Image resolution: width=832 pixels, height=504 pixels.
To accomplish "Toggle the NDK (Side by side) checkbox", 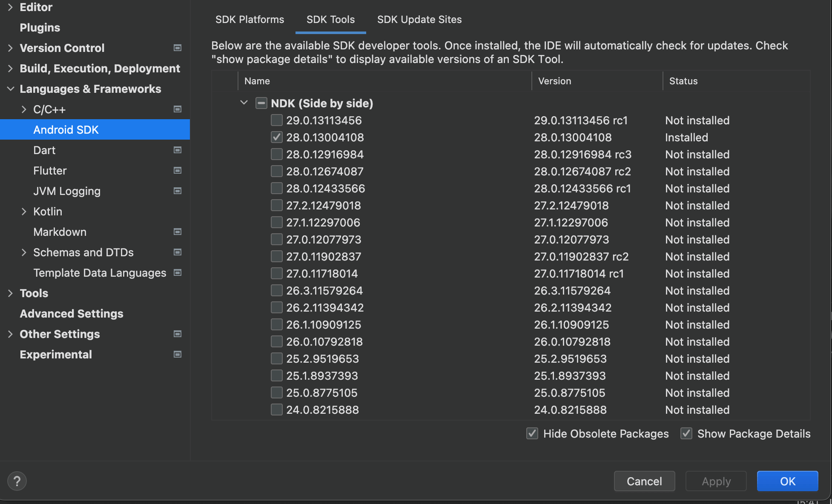I will point(261,103).
